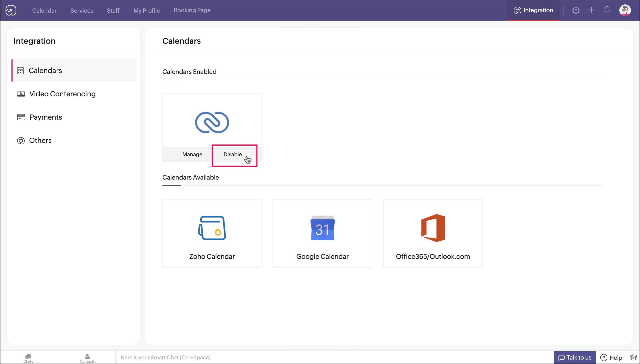Manage the enabled calendar integration
This screenshot has height=364, width=640.
[192, 154]
